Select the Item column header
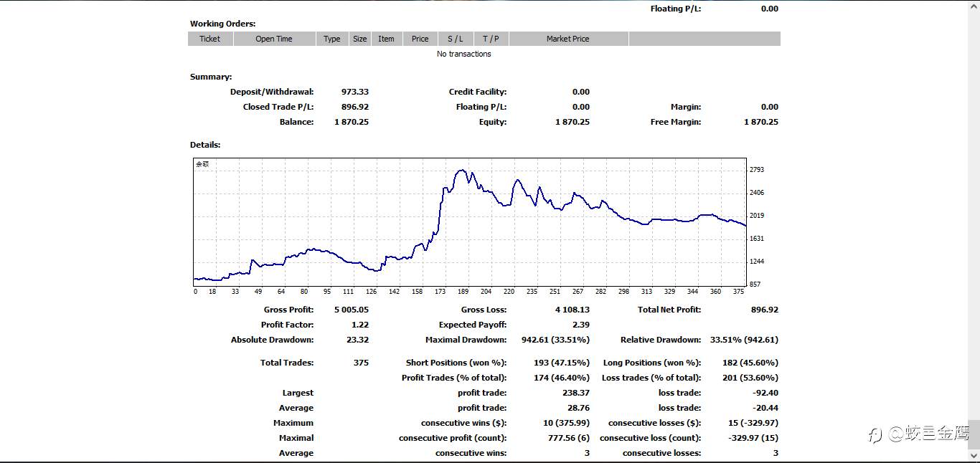Viewport: 980px width, 463px height. tap(386, 39)
